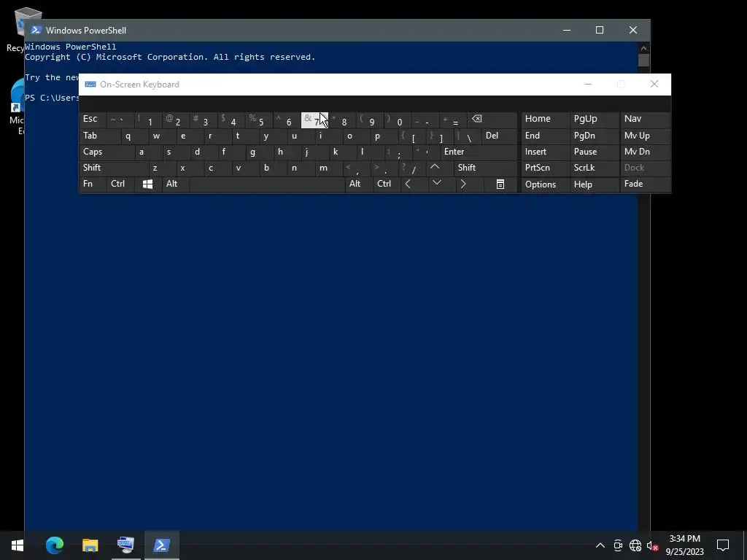747x560 pixels.
Task: Tap the context menu key on the keyboard
Action: (x=500, y=184)
